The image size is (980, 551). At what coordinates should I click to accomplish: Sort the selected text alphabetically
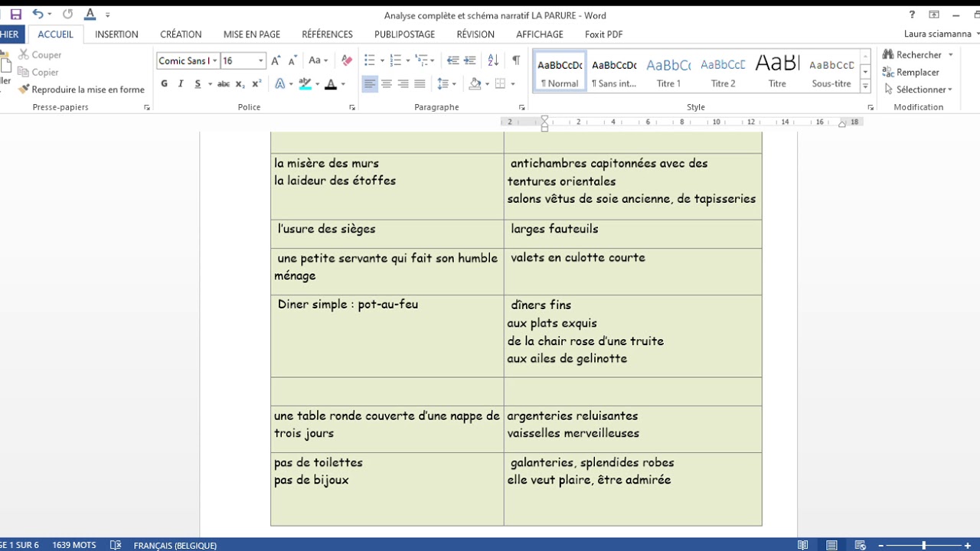tap(493, 60)
